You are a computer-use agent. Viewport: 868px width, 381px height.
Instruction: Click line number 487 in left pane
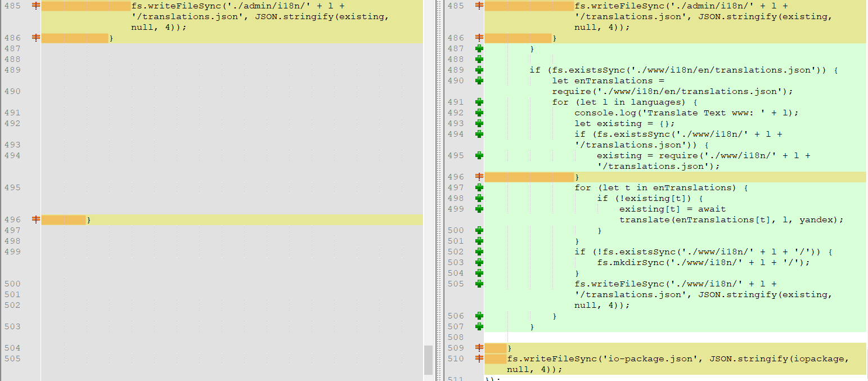pyautogui.click(x=12, y=48)
